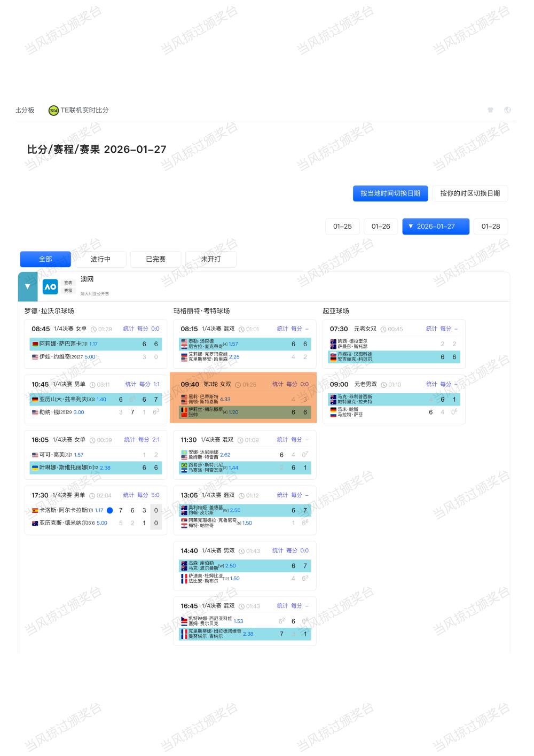This screenshot has height=756, width=534.
Task: Click the AO Australian Open tournament logo
Action: tap(50, 286)
